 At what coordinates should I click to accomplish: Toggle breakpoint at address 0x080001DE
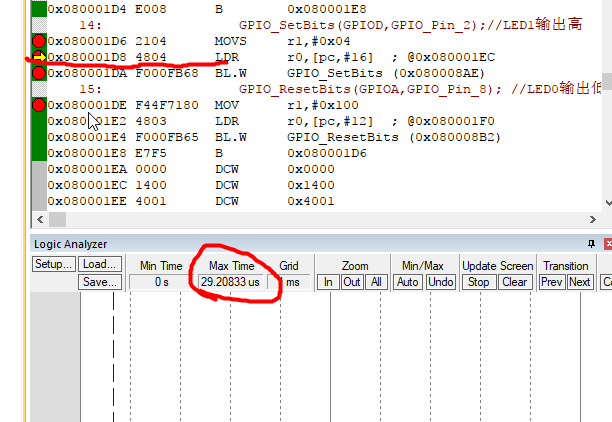tap(39, 105)
